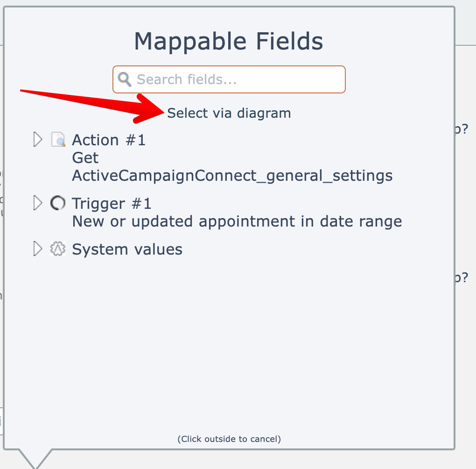Image resolution: width=476 pixels, height=469 pixels.
Task: Expand the Trigger #1 disclosure triangle
Action: pos(38,203)
